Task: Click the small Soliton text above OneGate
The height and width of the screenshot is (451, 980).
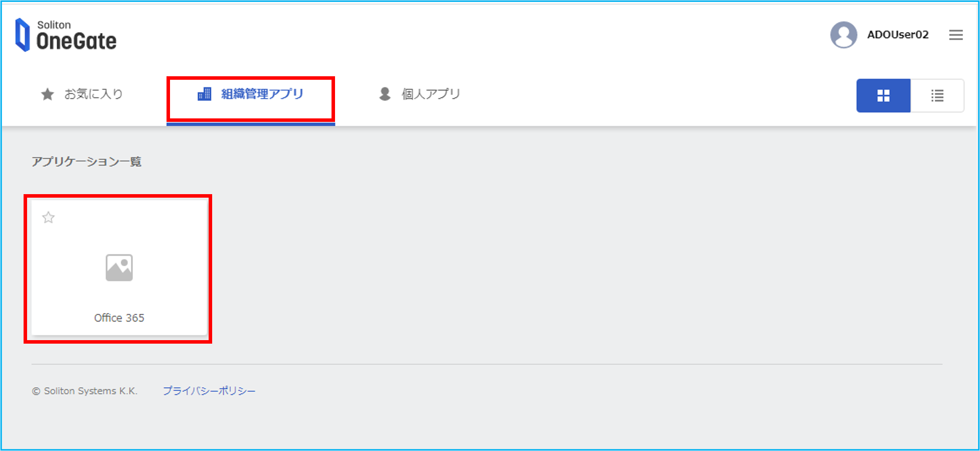Action: coord(54,25)
